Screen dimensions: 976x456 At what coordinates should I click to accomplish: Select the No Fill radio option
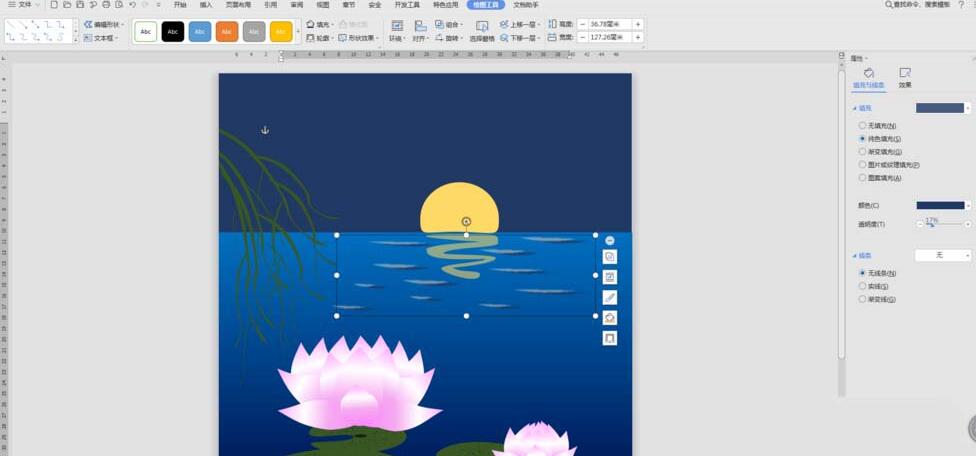pos(863,126)
